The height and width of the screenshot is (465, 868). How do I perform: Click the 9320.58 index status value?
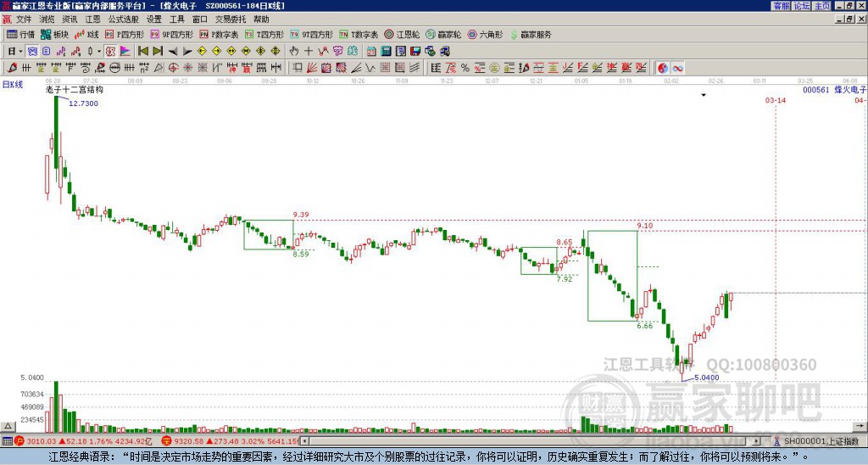click(187, 441)
